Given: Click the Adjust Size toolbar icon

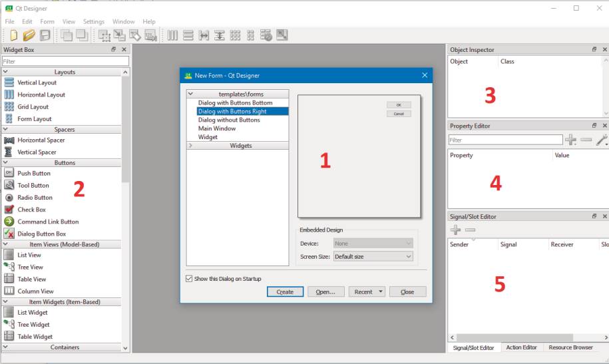Looking at the screenshot, I should click(282, 35).
